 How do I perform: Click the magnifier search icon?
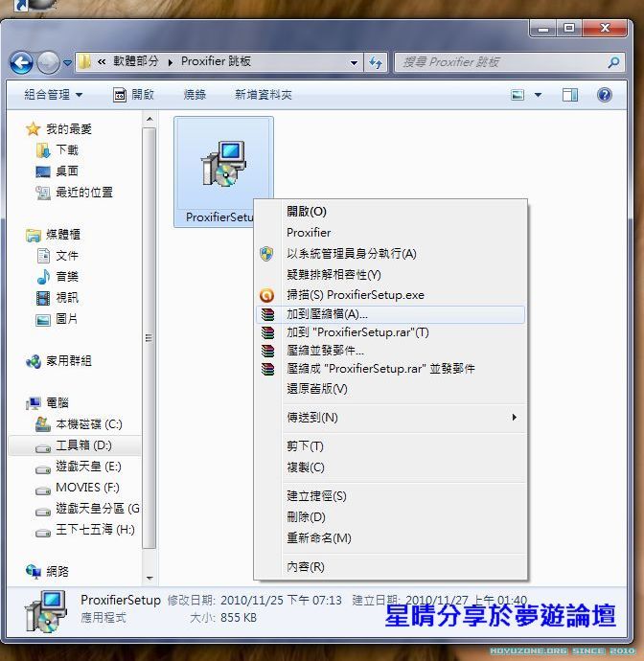(x=613, y=62)
